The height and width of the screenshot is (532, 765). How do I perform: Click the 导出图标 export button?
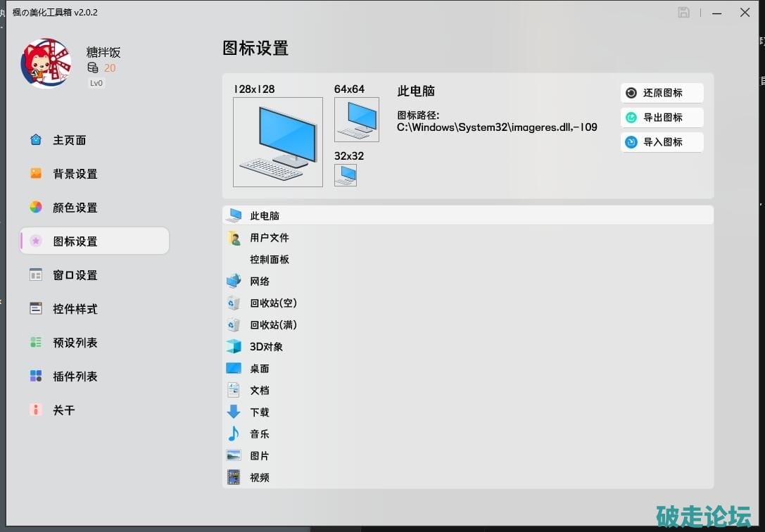[662, 118]
